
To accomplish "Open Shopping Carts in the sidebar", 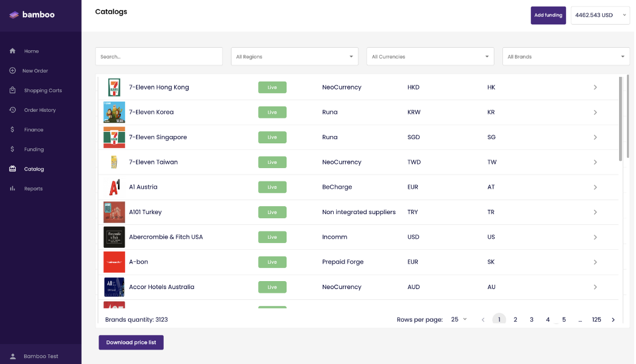I will [43, 91].
